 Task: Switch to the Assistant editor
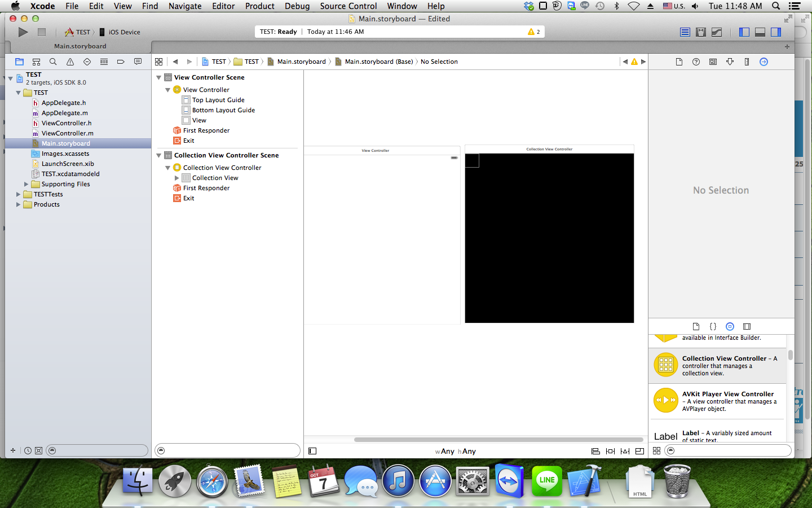coord(701,32)
